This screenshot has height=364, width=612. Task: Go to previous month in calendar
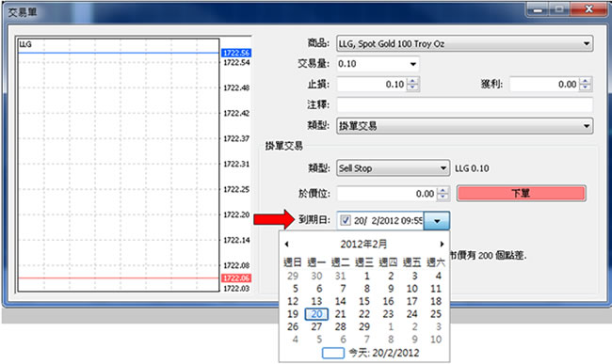pyautogui.click(x=287, y=244)
